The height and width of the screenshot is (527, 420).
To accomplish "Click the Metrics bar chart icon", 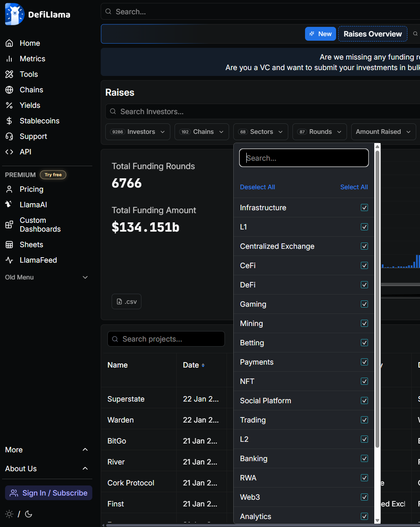I will coord(9,59).
